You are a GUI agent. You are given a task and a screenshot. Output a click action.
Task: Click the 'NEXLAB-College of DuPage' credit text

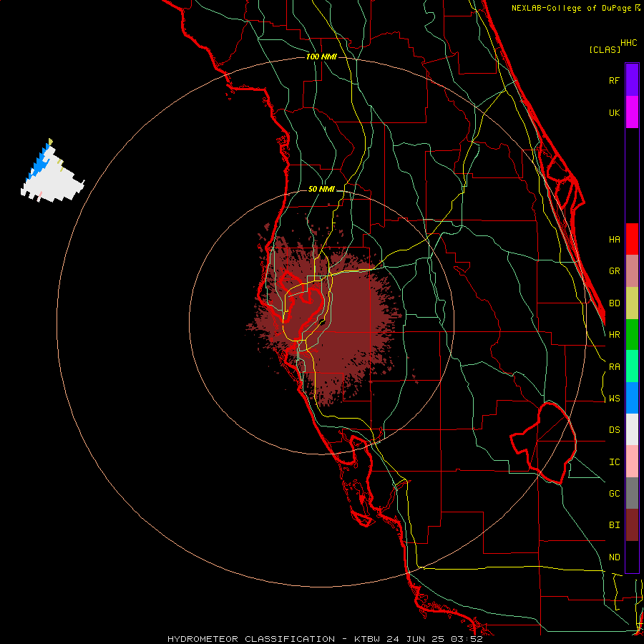(x=572, y=8)
